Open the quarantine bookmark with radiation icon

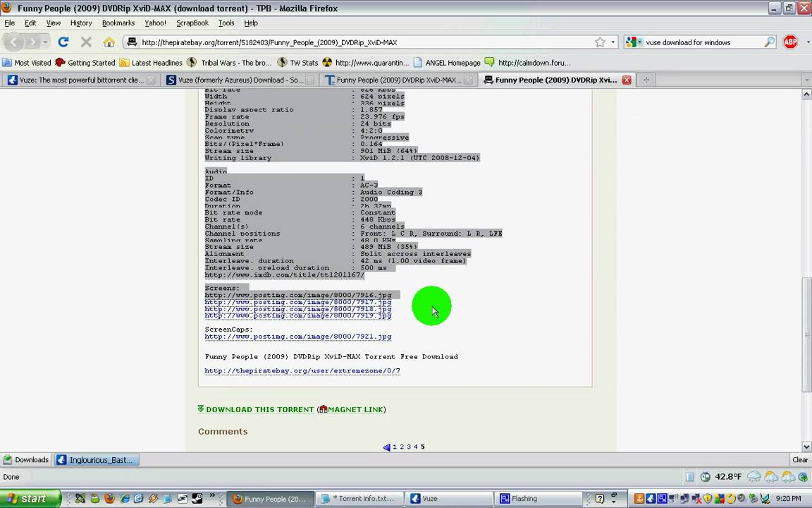pyautogui.click(x=366, y=63)
